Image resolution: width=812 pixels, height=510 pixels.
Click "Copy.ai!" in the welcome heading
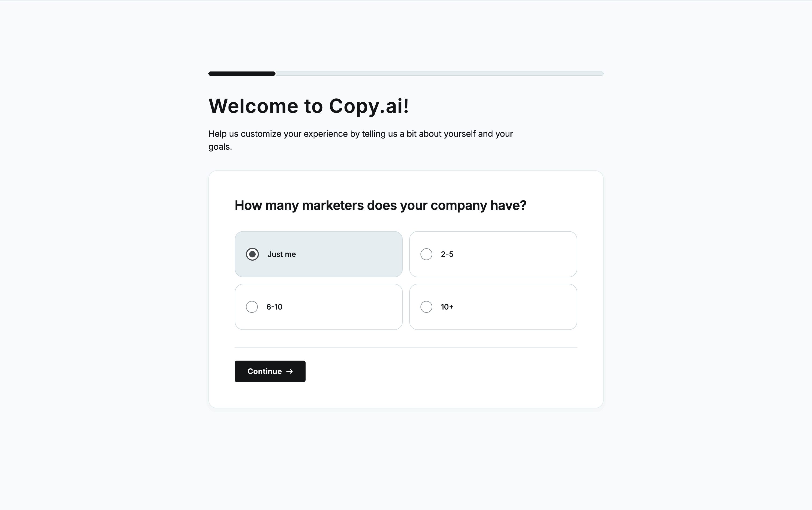tap(369, 106)
